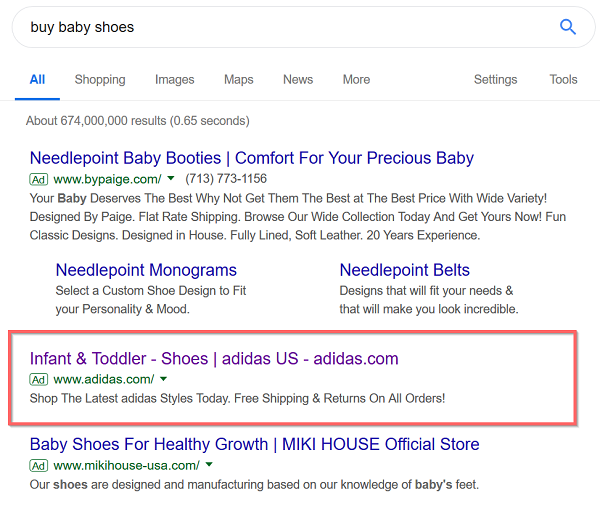Open the More menu
Image resolution: width=600 pixels, height=506 pixels.
[356, 79]
